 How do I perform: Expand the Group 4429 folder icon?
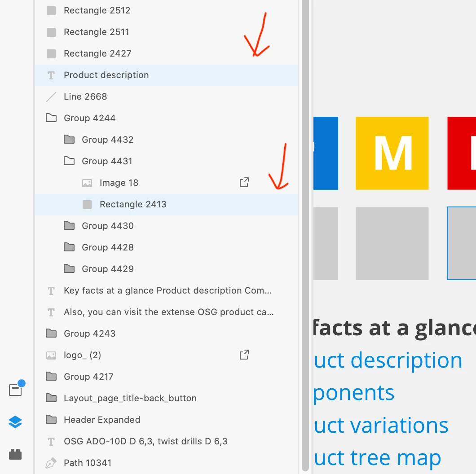69,268
